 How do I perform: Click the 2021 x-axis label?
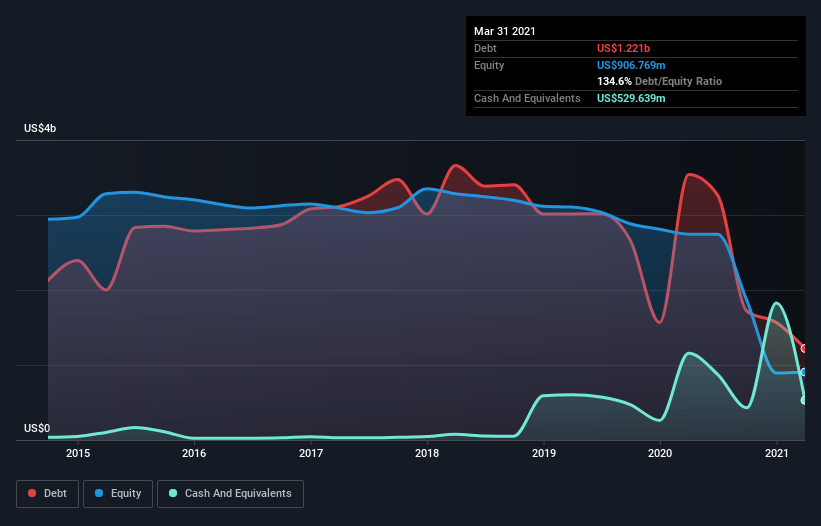click(x=777, y=453)
